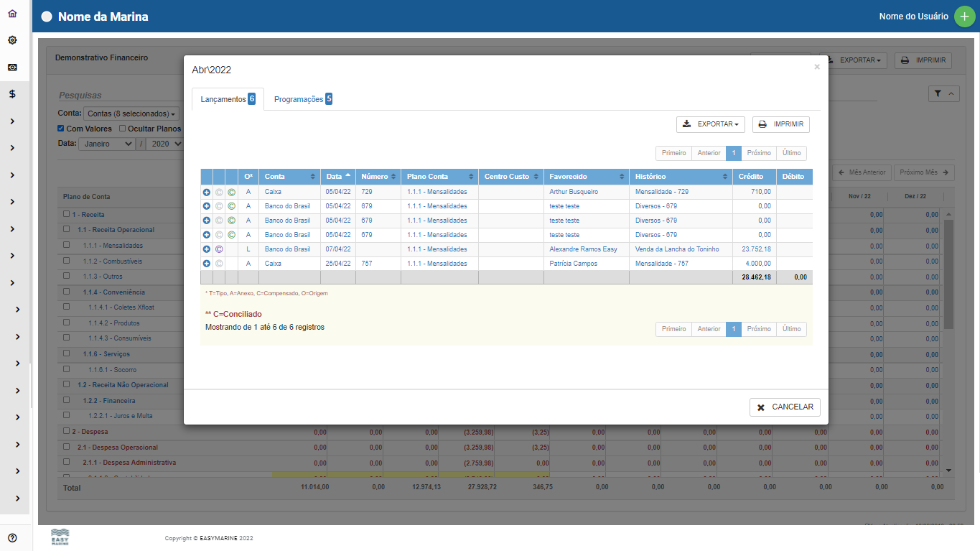Image resolution: width=980 pixels, height=551 pixels.
Task: Open Exportar dropdown in the Abr\2022 dialog
Action: (x=710, y=124)
